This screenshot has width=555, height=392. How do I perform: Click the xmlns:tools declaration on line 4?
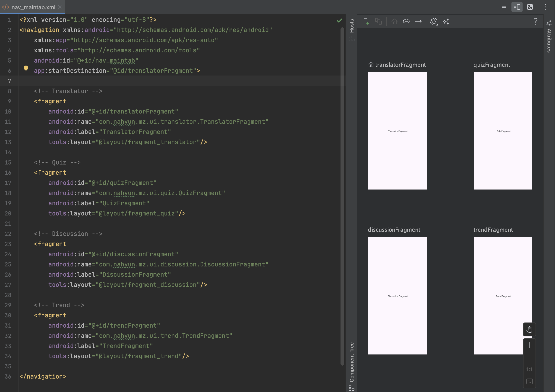(x=117, y=50)
